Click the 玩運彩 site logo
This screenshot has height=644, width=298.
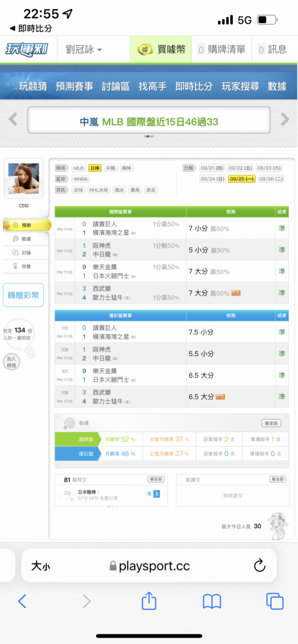(26, 50)
